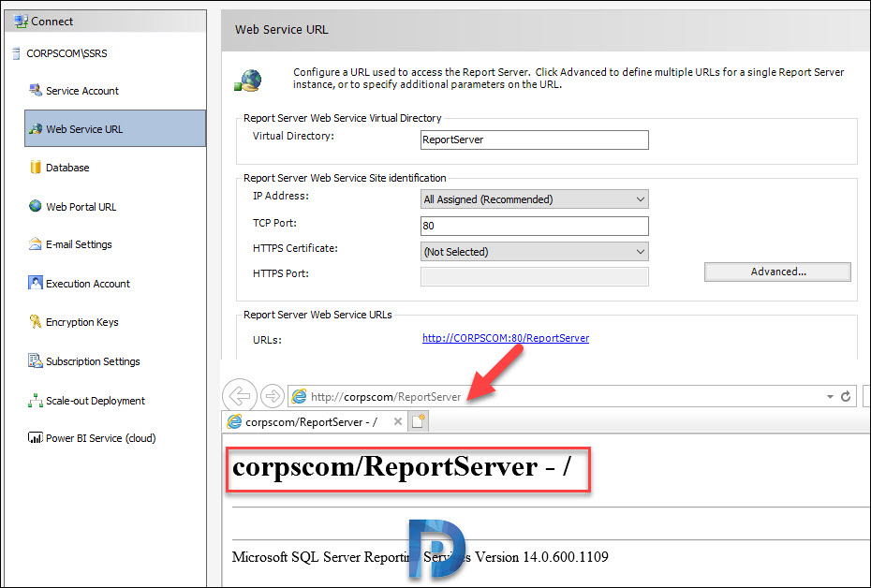Click the corpscom/ReportServer - / page heading
The image size is (871, 588).
click(401, 466)
